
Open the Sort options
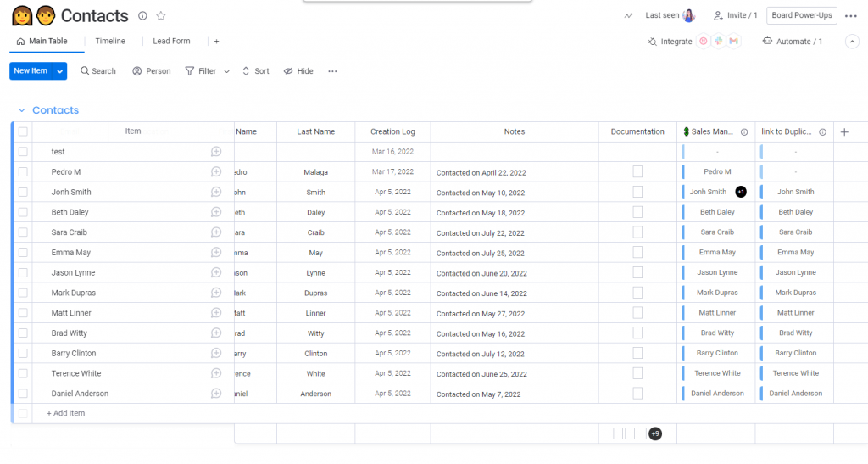tap(256, 71)
